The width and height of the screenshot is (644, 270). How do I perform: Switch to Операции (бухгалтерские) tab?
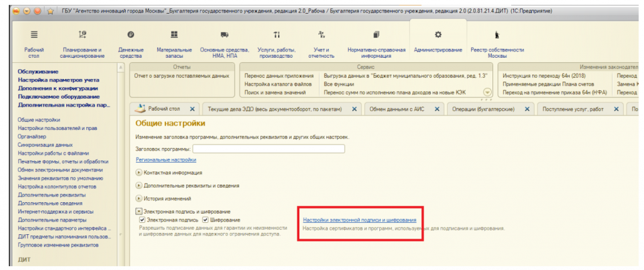click(483, 109)
